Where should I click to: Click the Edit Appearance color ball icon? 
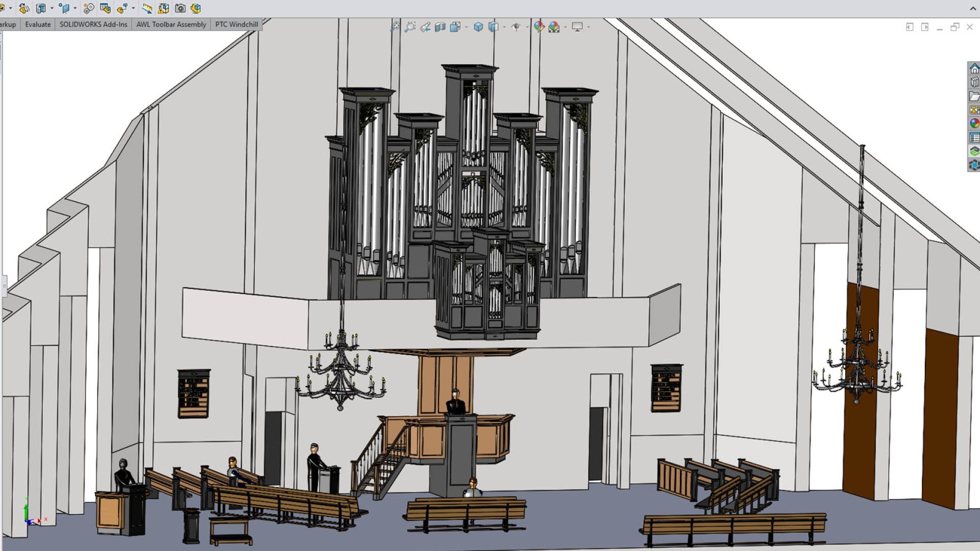[539, 27]
